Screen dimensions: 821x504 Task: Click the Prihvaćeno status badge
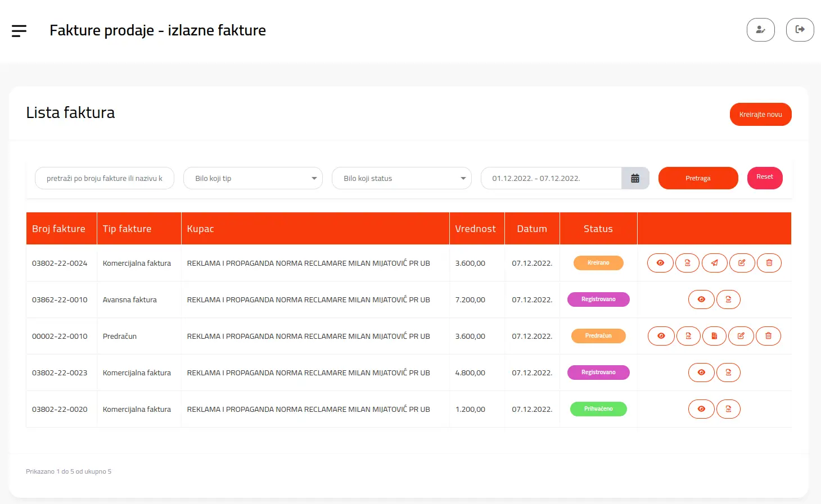598,409
